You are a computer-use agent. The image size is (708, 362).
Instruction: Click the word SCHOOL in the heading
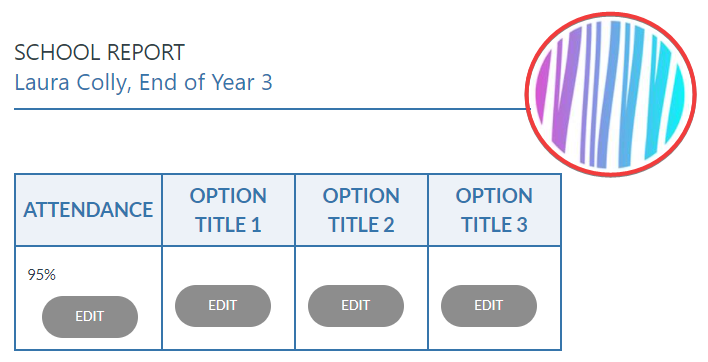pos(58,52)
